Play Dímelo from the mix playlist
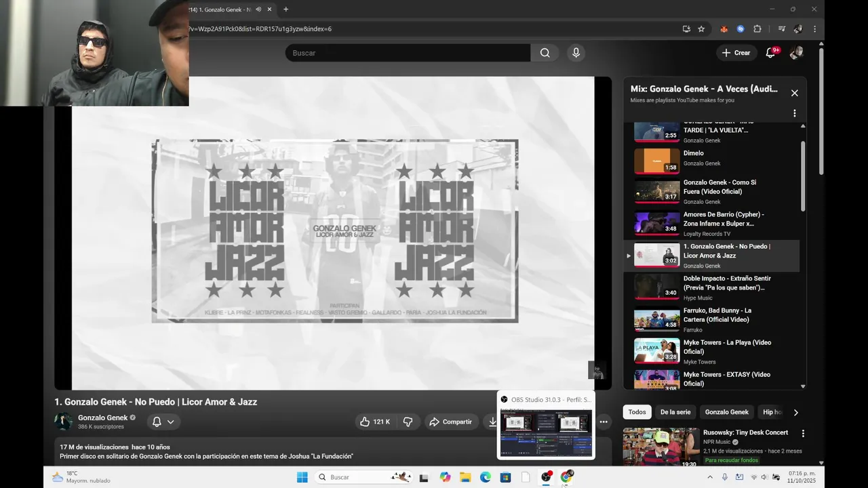Screen dimensions: 868x488 point(712,160)
